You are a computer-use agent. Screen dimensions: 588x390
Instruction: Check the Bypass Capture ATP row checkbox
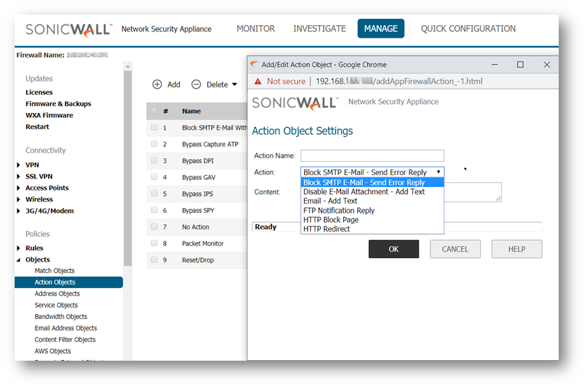pos(154,144)
